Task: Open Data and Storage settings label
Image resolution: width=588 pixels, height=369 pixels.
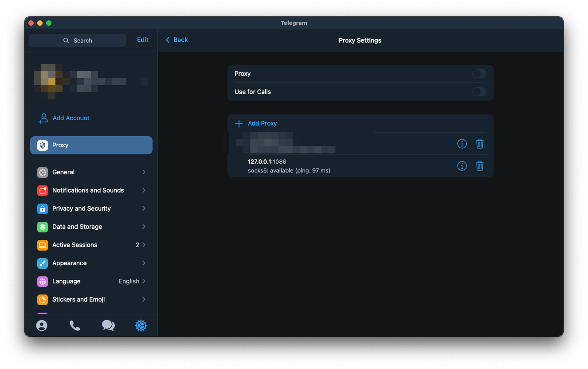Action: [x=77, y=227]
